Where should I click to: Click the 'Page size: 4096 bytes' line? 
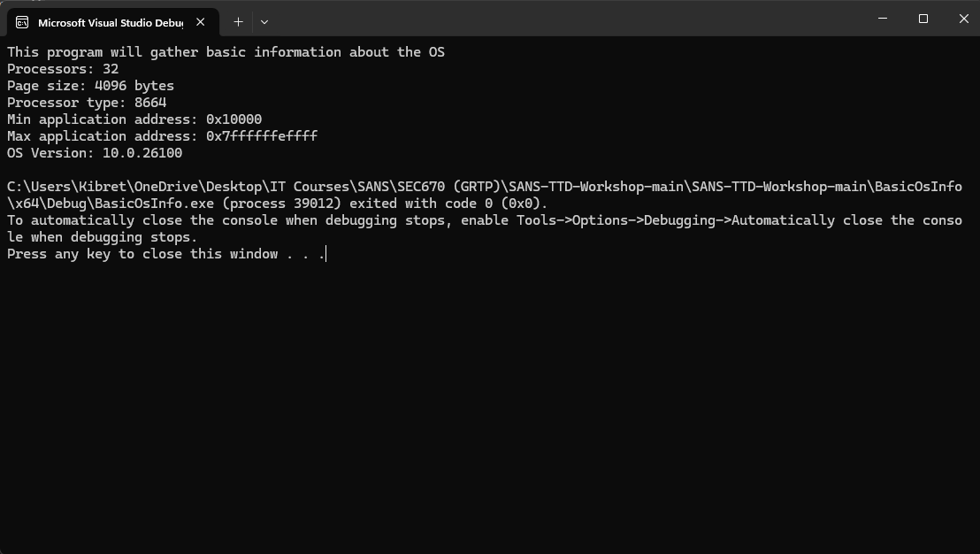coord(90,86)
